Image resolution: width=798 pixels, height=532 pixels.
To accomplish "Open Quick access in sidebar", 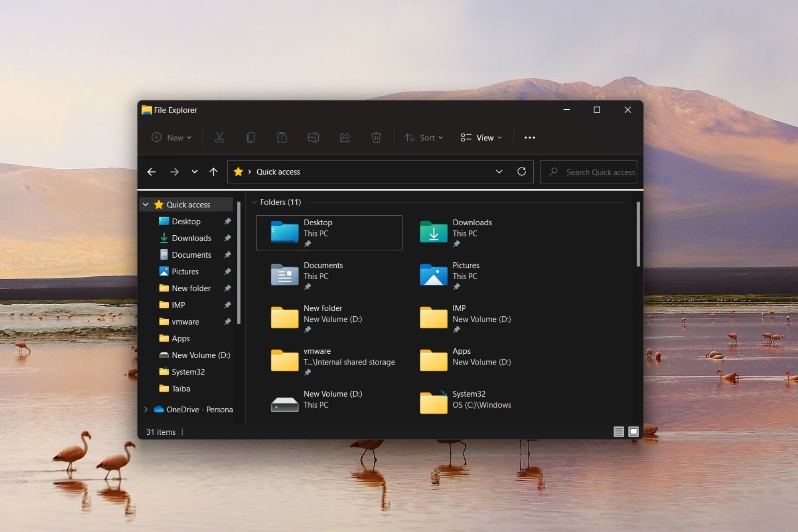I will click(x=188, y=204).
